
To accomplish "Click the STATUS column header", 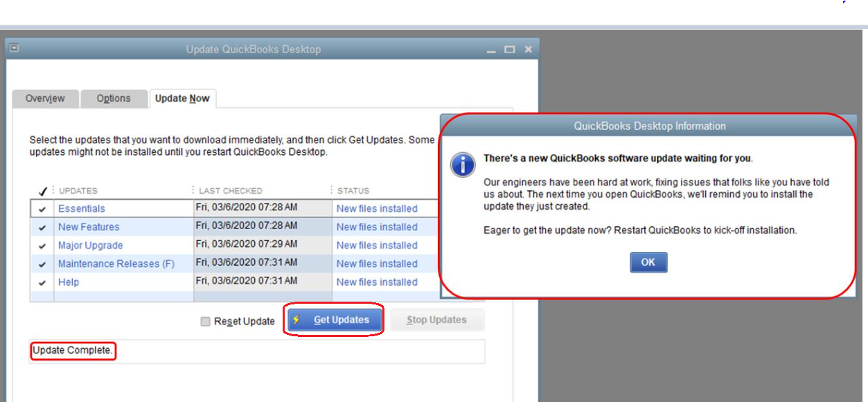I will click(353, 191).
